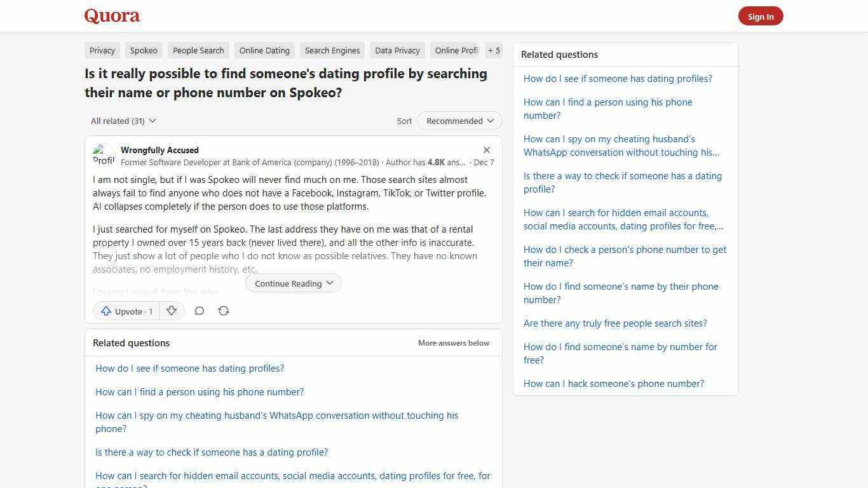The width and height of the screenshot is (868, 488).
Task: Expand the answer with Continue Reading
Action: click(293, 283)
